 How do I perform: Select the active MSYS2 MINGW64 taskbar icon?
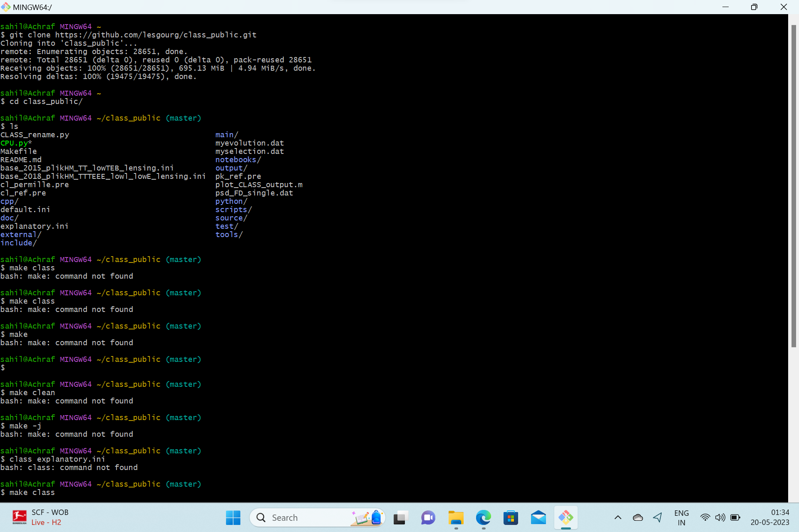tap(566, 517)
